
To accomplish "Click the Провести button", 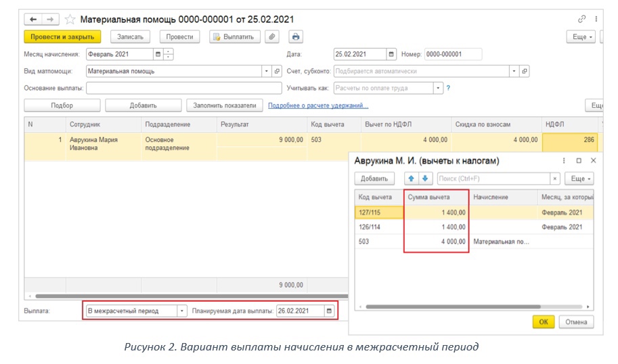I will [x=179, y=37].
